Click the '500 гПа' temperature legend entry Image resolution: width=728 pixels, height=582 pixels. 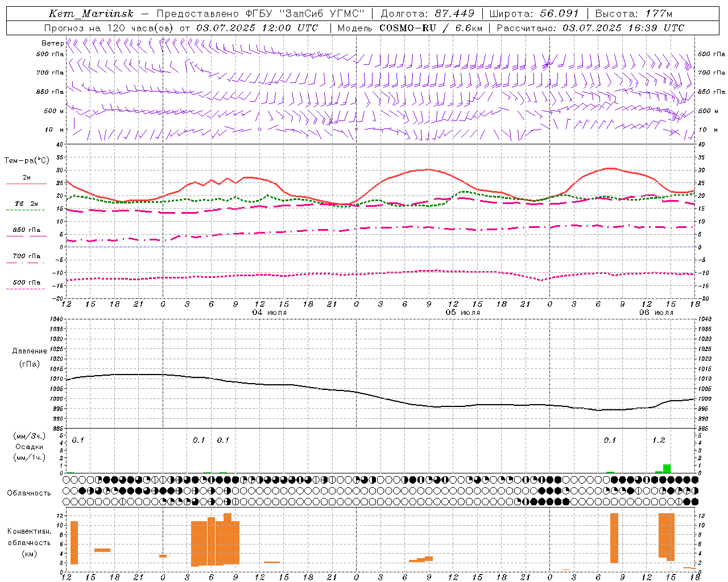coord(26,282)
